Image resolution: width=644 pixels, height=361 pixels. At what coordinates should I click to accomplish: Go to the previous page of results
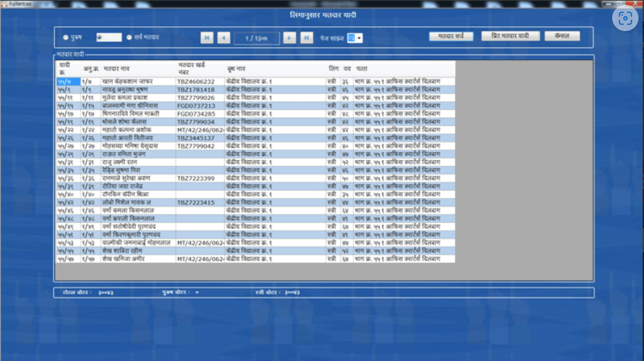coord(224,38)
